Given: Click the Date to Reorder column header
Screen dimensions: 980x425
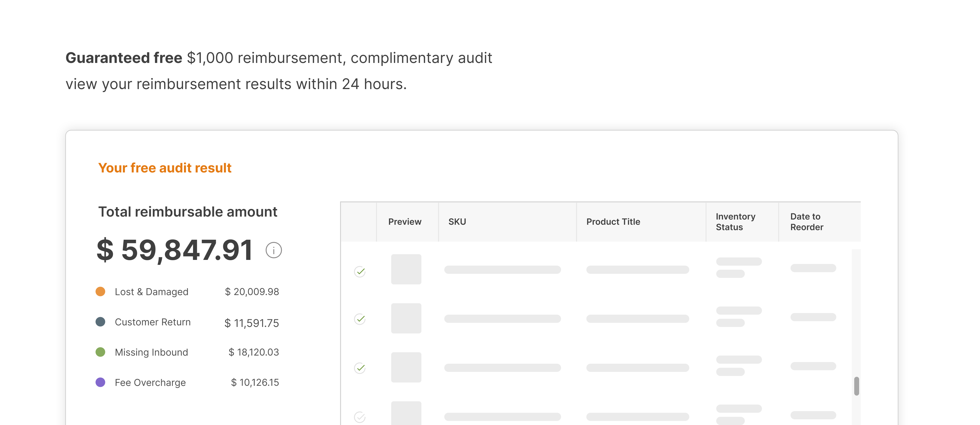Looking at the screenshot, I should [807, 222].
